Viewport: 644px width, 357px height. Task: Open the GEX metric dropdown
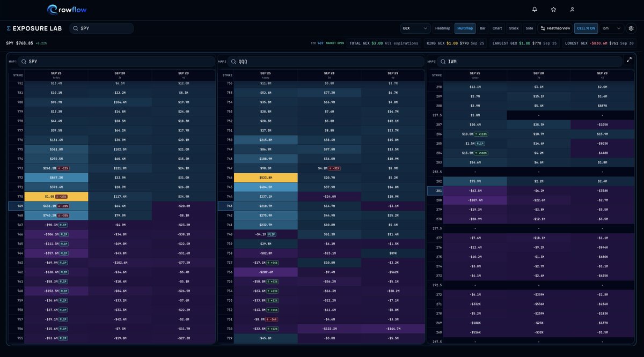click(x=415, y=28)
